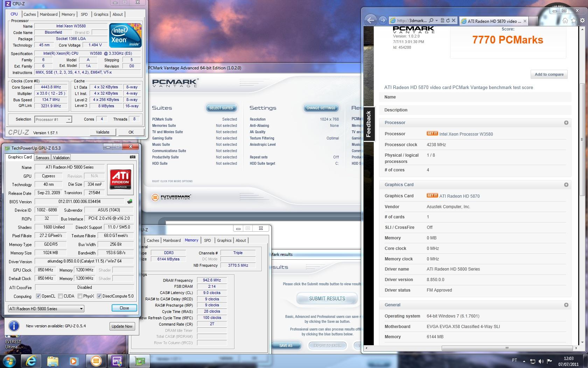Go back in the Internet Explorer window
The width and height of the screenshot is (588, 368).
(x=371, y=20)
